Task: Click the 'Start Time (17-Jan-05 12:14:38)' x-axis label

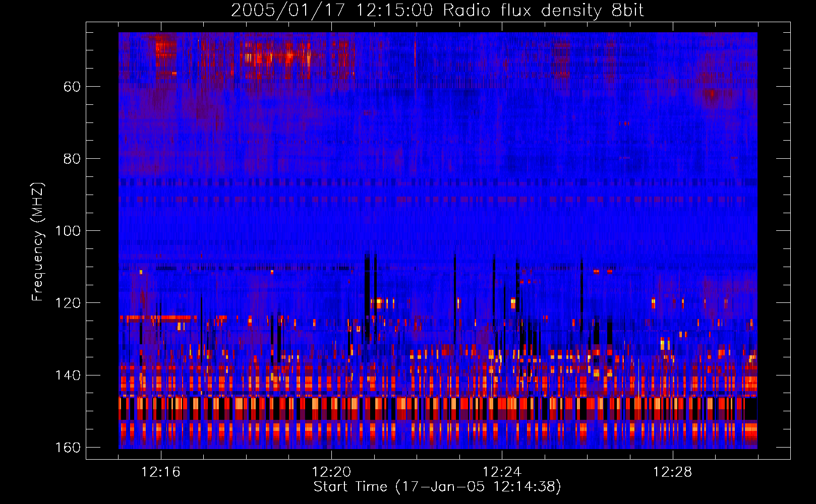Action: pyautogui.click(x=437, y=487)
